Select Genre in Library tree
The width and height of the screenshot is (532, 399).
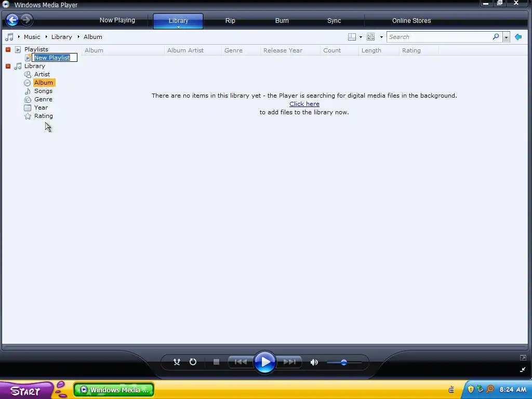pos(43,99)
